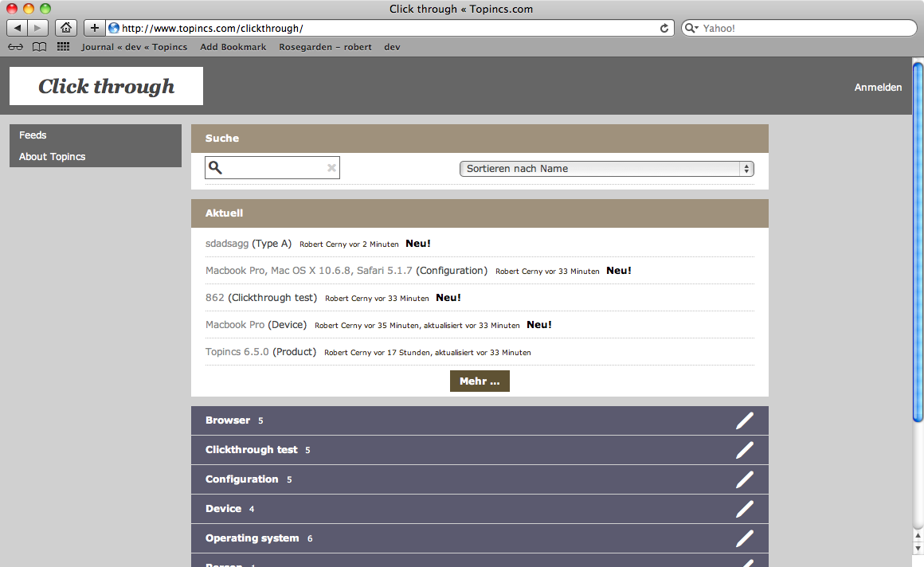Viewport: 924px width, 567px height.
Task: Click the pencil icon in Clickthrough test row
Action: click(x=744, y=450)
